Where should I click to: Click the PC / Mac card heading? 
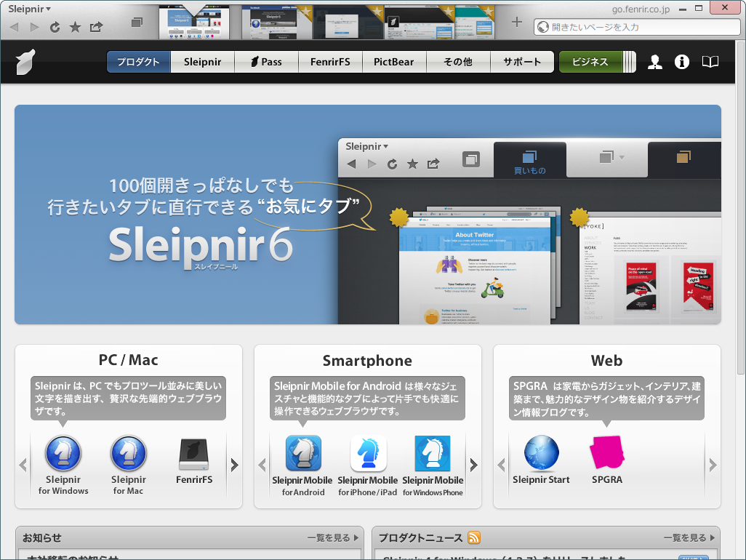(x=129, y=360)
